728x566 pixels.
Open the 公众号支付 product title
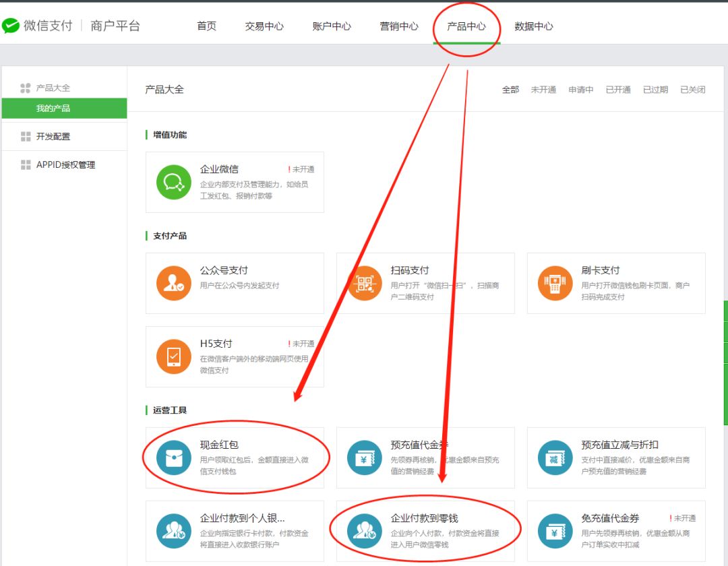pos(224,270)
